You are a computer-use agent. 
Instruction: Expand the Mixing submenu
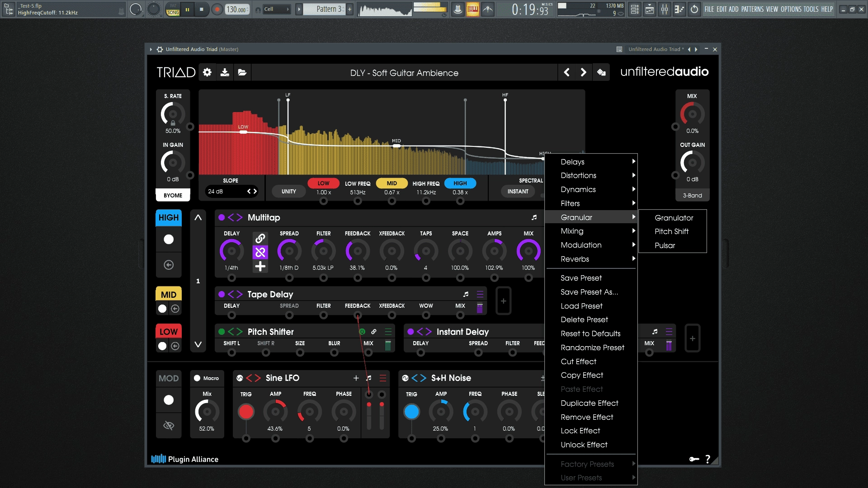point(591,231)
